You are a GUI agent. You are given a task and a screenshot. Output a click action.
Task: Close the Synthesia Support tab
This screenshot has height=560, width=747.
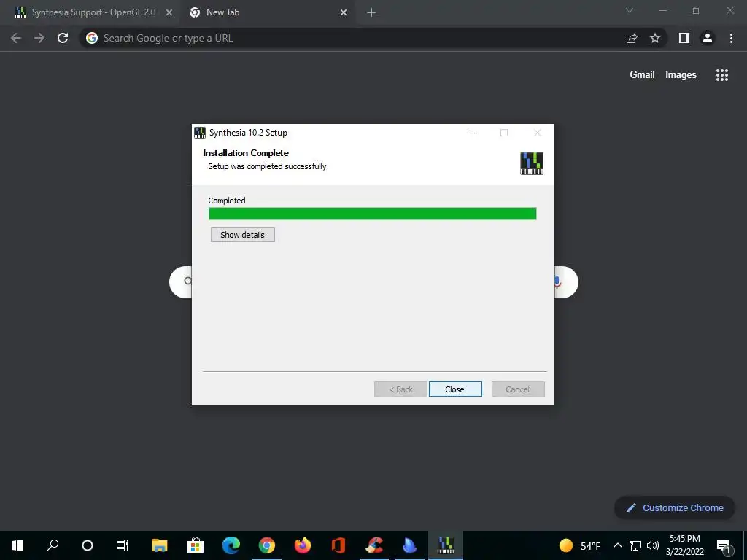(x=169, y=13)
